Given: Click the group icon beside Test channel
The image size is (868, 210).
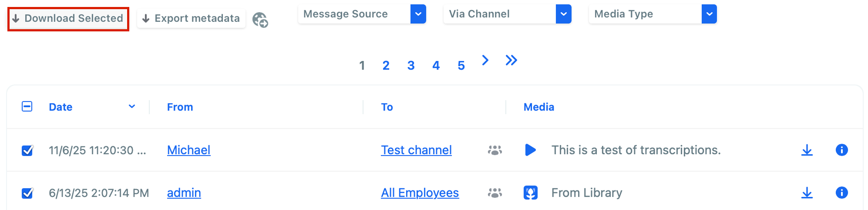Looking at the screenshot, I should tap(495, 150).
